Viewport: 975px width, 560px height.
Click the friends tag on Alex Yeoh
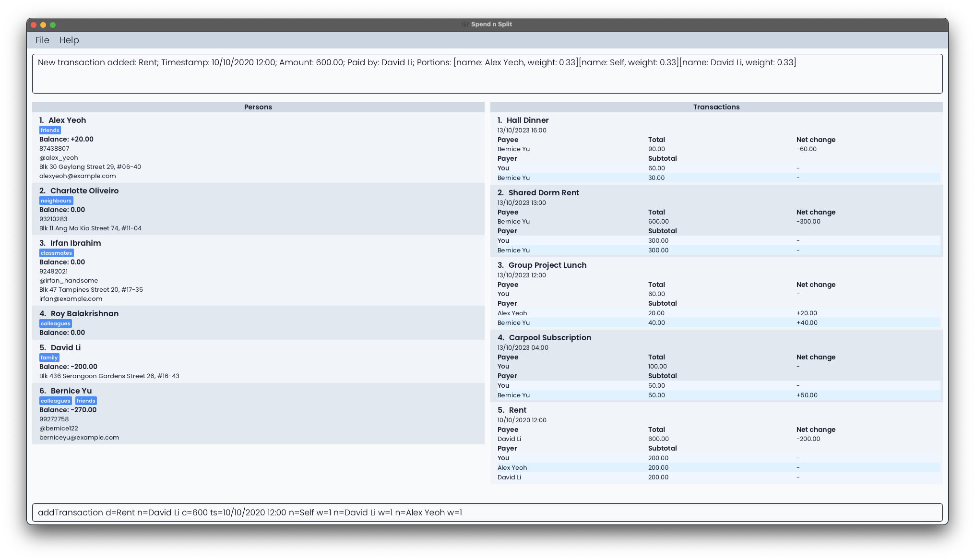(x=50, y=130)
